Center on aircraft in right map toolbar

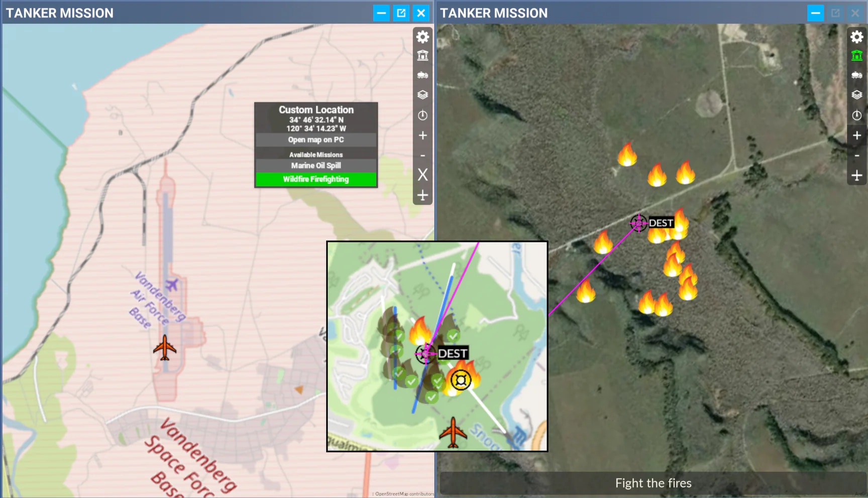[x=856, y=176]
